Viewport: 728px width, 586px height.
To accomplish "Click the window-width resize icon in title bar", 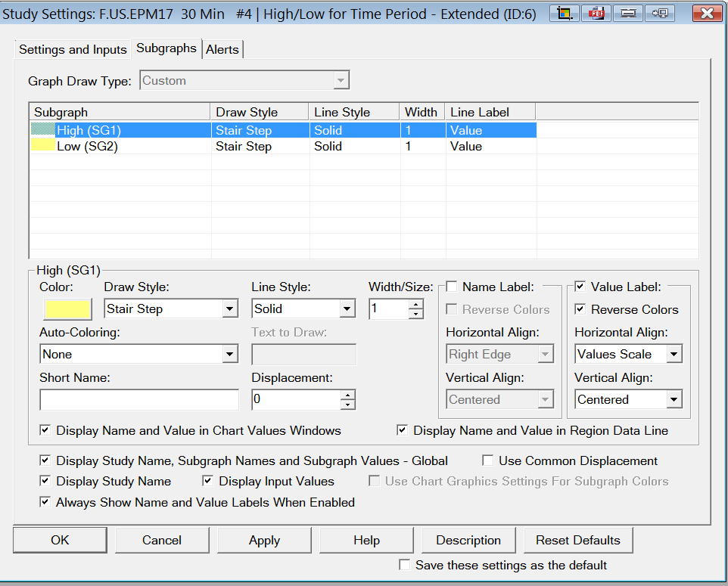I will pyautogui.click(x=627, y=13).
